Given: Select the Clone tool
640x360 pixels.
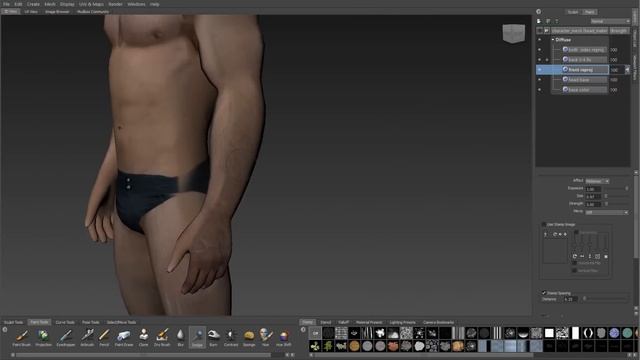Looking at the screenshot, I should click(x=143, y=337).
